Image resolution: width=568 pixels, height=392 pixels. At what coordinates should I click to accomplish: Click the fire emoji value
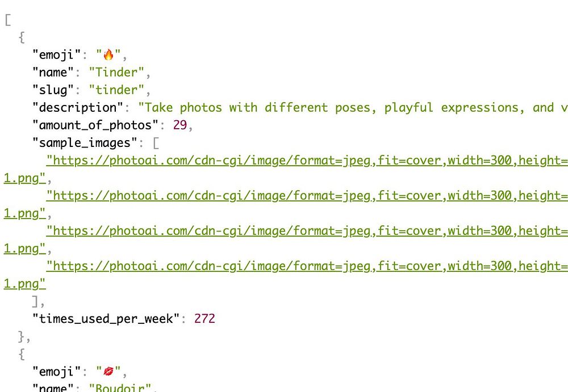point(108,54)
